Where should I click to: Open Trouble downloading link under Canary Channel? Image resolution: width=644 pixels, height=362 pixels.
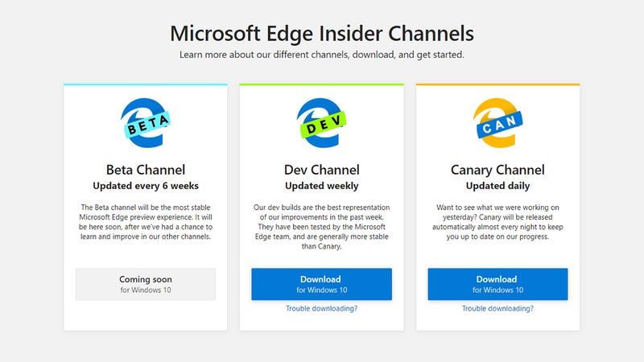click(x=497, y=308)
